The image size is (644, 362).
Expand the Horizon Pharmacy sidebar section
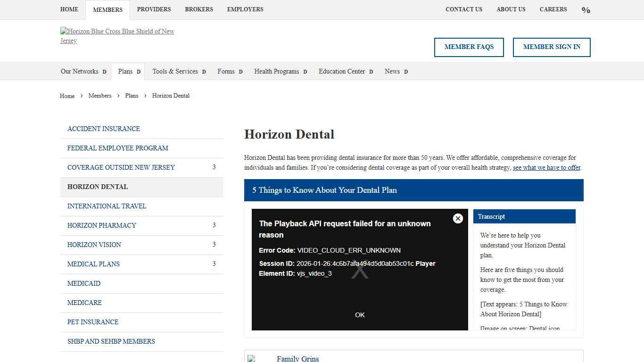(x=214, y=225)
